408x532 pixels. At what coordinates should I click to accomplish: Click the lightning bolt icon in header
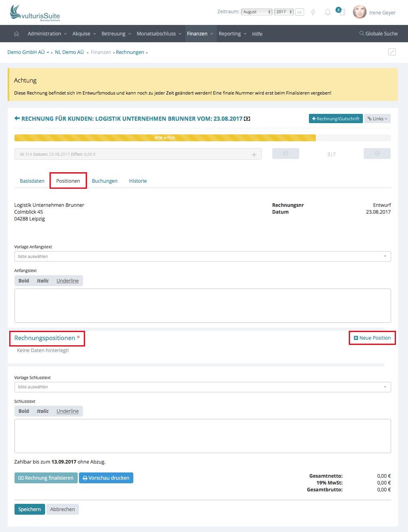pos(313,12)
